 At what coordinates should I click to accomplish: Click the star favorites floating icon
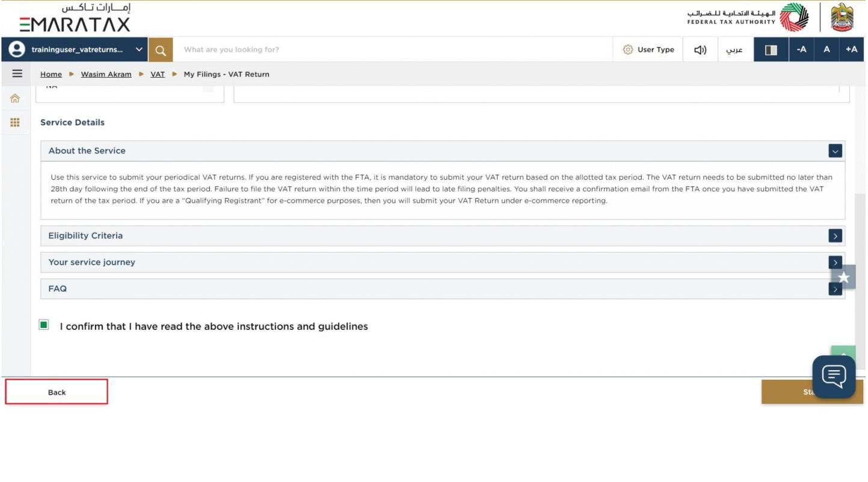point(843,277)
